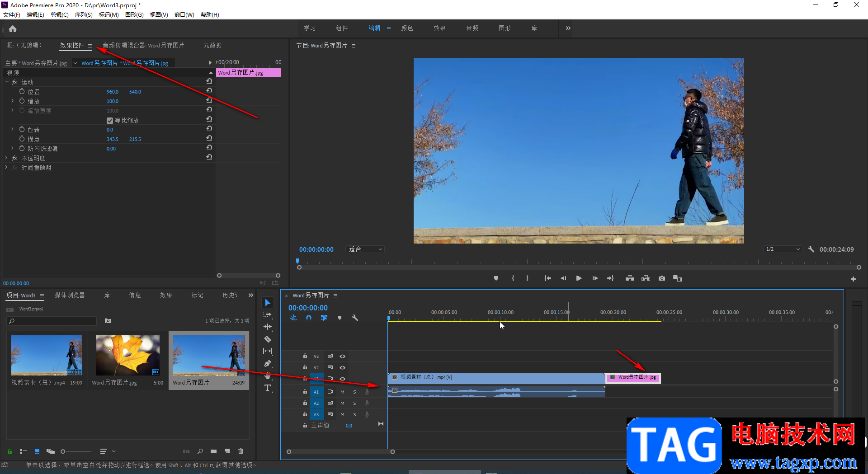Mute audio track A1
Image resolution: width=868 pixels, height=474 pixels.
342,392
